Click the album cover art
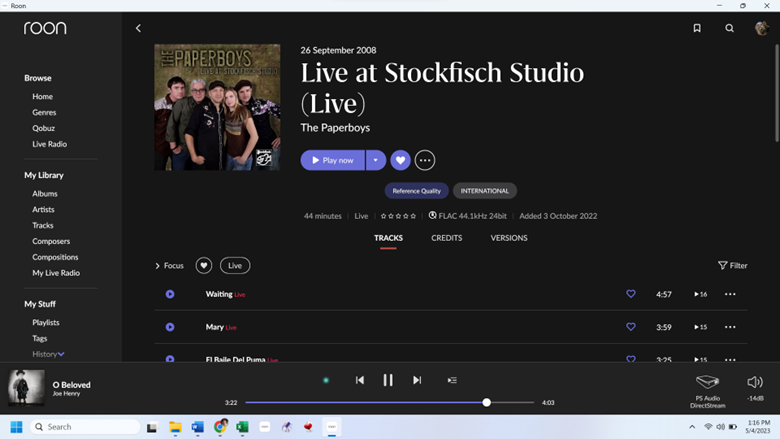 [x=217, y=107]
